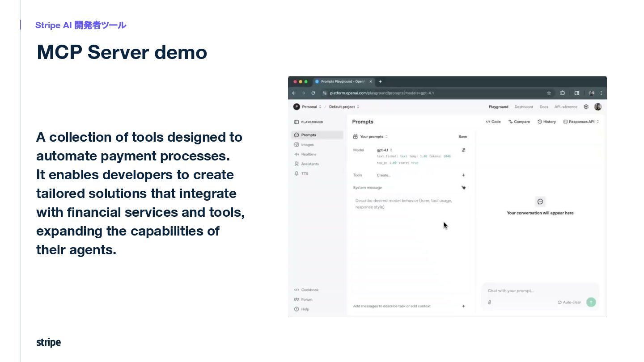Expand the Personal organization selector
Viewport: 644px width, 362px height.
click(308, 107)
